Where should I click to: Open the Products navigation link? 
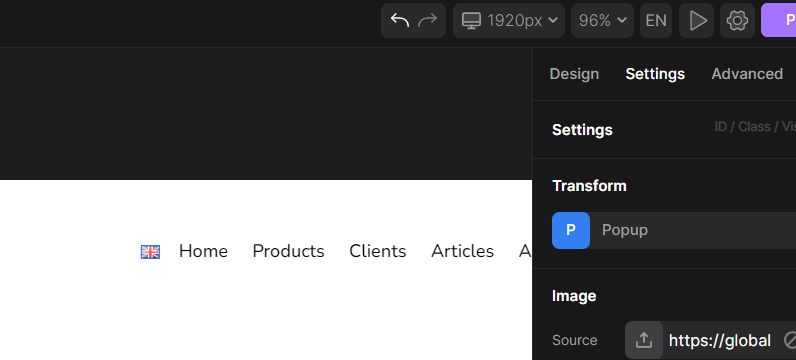(288, 251)
